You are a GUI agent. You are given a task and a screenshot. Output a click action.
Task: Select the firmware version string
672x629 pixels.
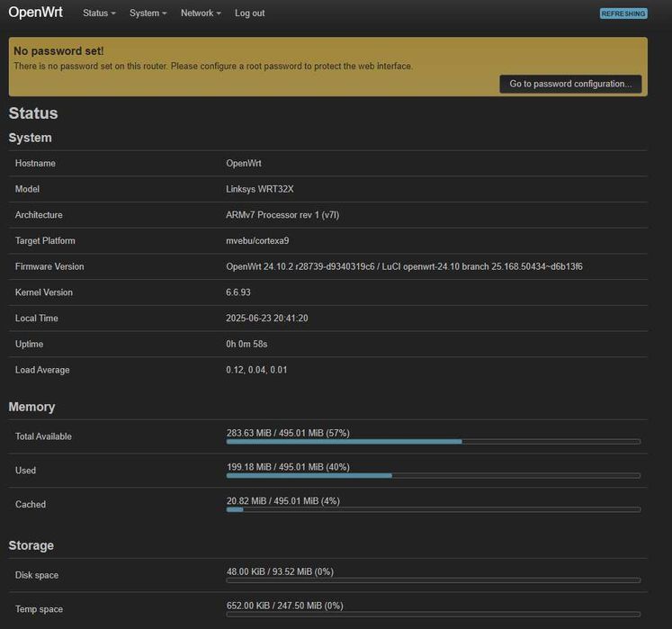[404, 266]
